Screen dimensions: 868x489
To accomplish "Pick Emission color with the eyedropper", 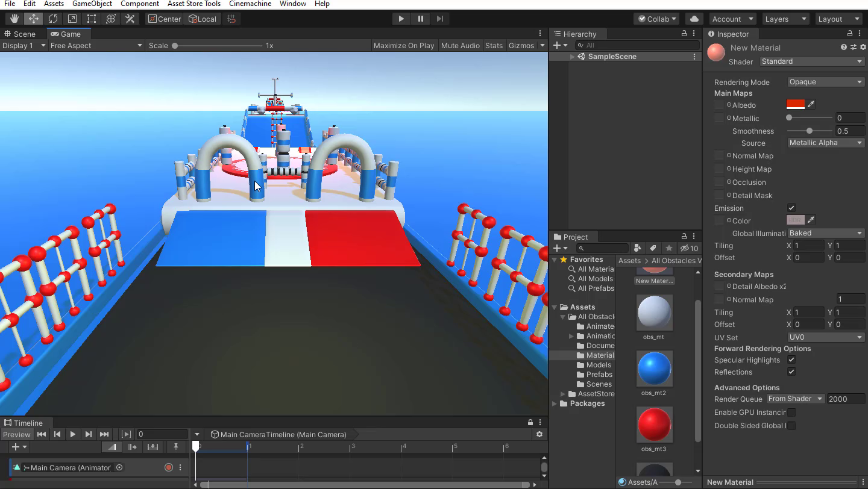I will click(x=811, y=220).
